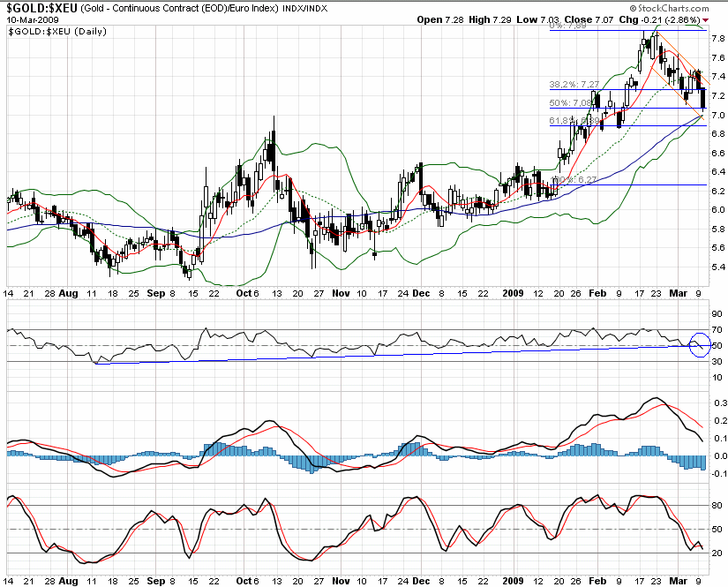This screenshot has width=728, height=587.
Task: Click the 7.8 price axis label
Action: tap(717, 39)
